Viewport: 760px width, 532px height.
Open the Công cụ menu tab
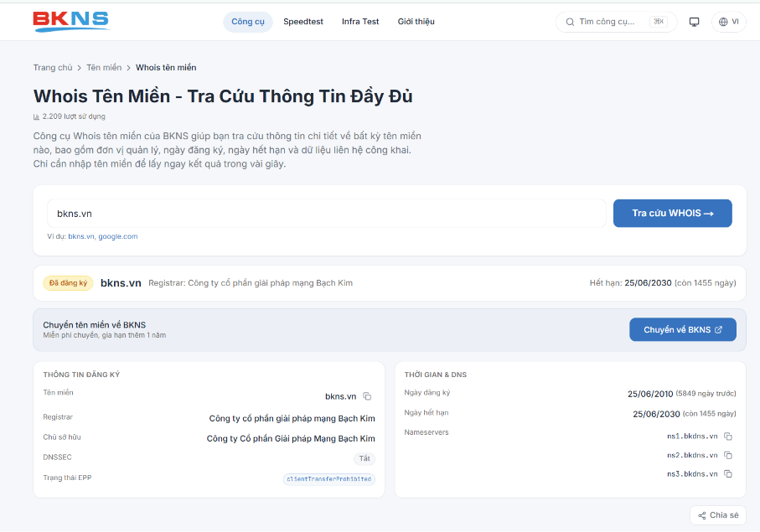pyautogui.click(x=248, y=22)
